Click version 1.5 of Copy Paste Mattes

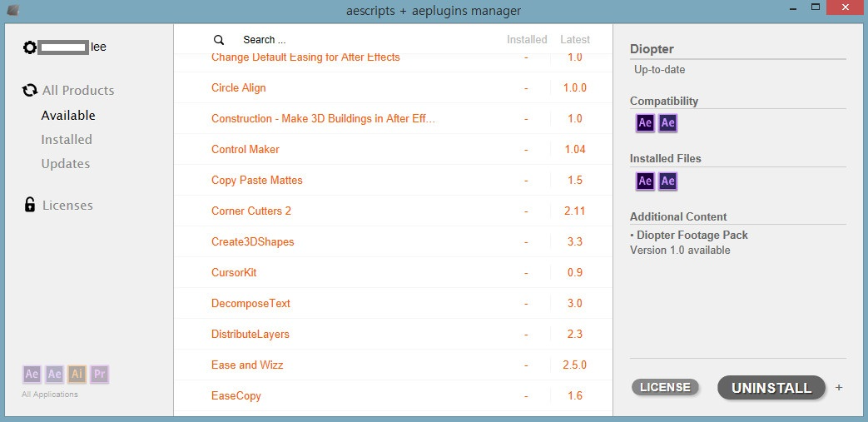574,181
